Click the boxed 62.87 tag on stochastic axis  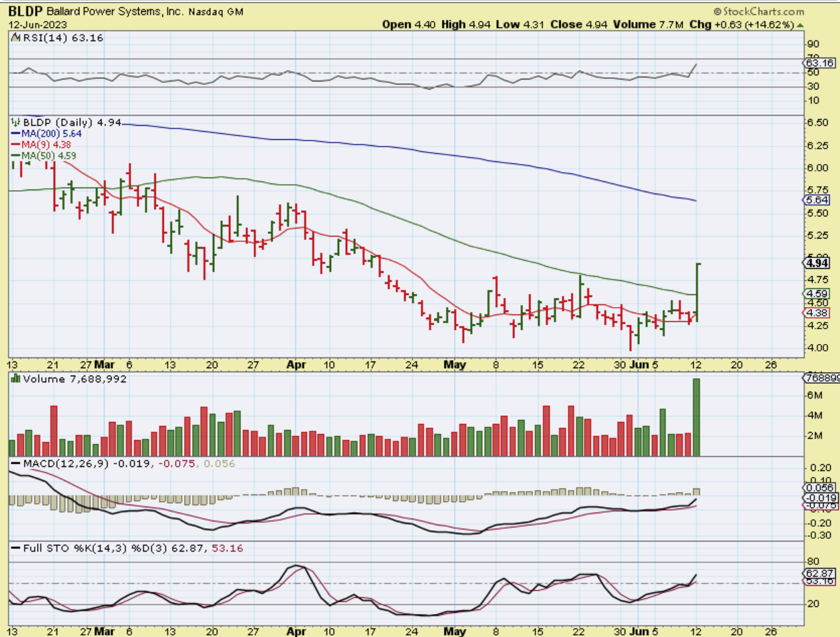point(819,573)
